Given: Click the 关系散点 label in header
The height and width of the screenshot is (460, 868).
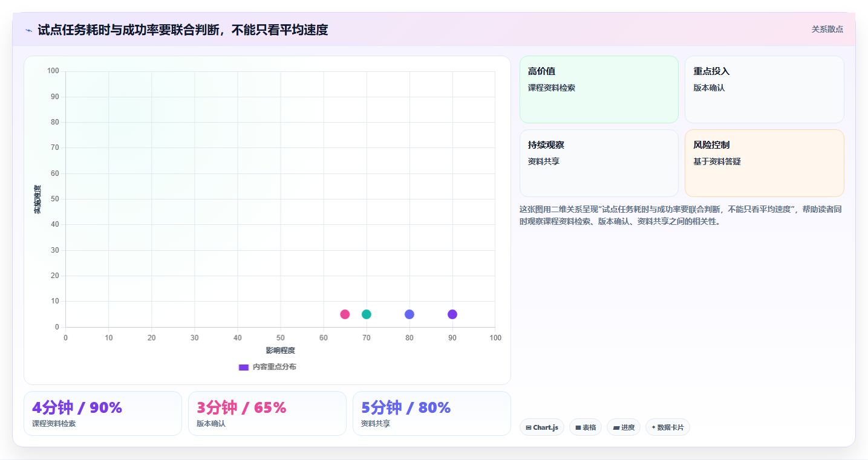Looking at the screenshot, I should pyautogui.click(x=827, y=29).
